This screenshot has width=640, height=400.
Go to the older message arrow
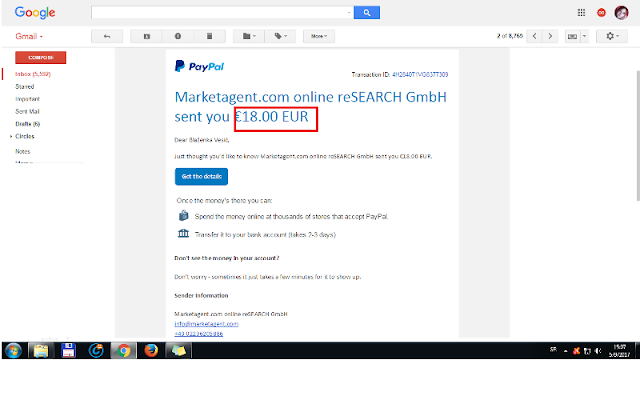(x=550, y=36)
